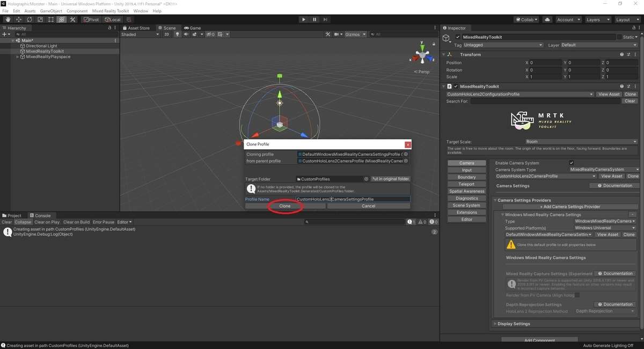
Task: Toggle Static checkbox in Inspector
Action: click(619, 37)
